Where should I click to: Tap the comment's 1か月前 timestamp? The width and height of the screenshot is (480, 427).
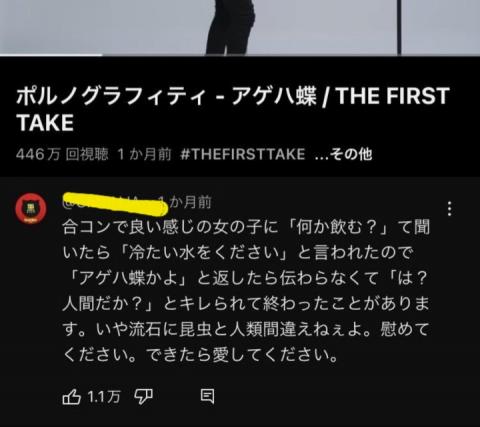point(189,202)
